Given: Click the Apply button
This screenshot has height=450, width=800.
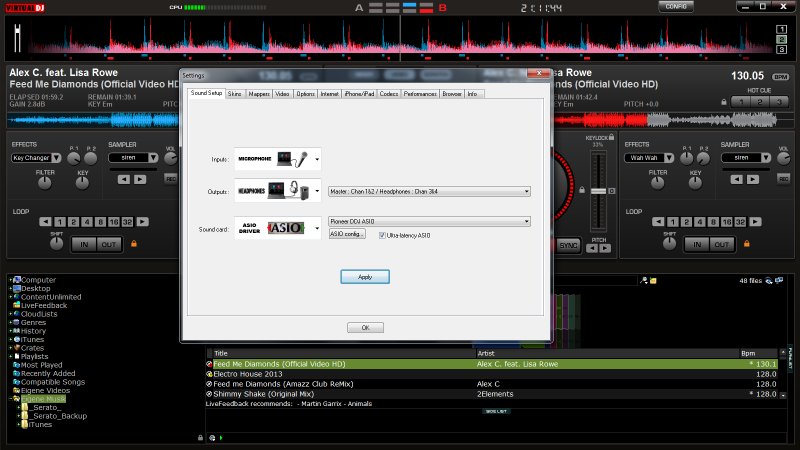Looking at the screenshot, I should pyautogui.click(x=365, y=276).
